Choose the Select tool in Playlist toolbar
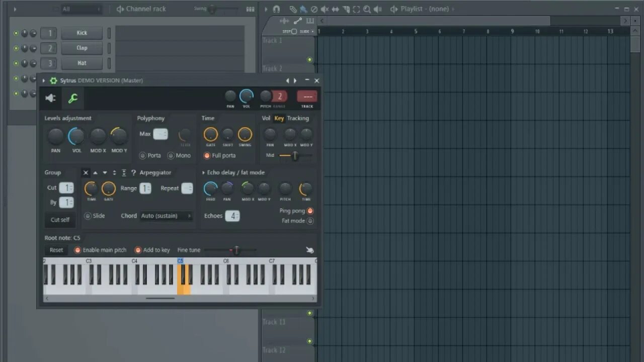Image resolution: width=644 pixels, height=362 pixels. 356,9
